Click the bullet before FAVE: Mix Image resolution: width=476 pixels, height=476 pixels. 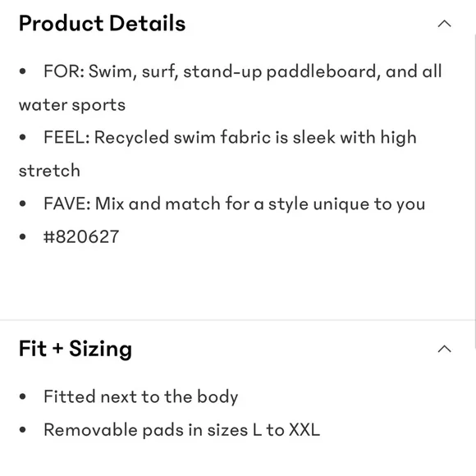pos(22,204)
